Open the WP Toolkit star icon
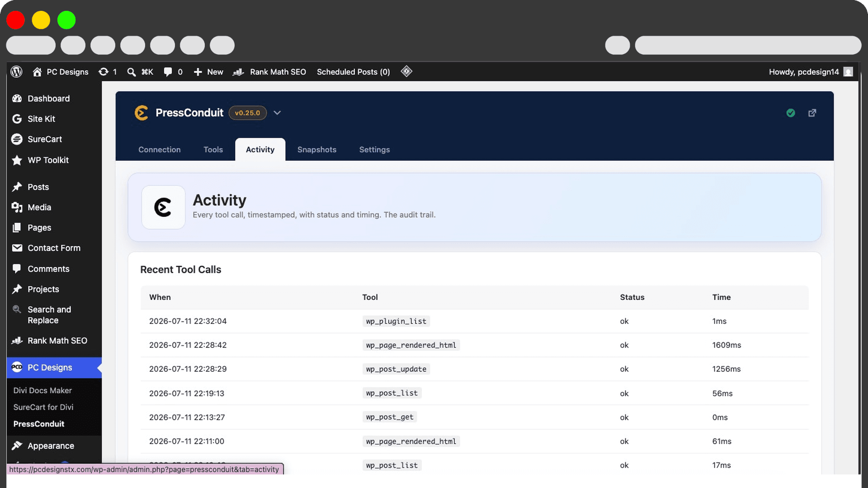868x488 pixels. point(17,160)
